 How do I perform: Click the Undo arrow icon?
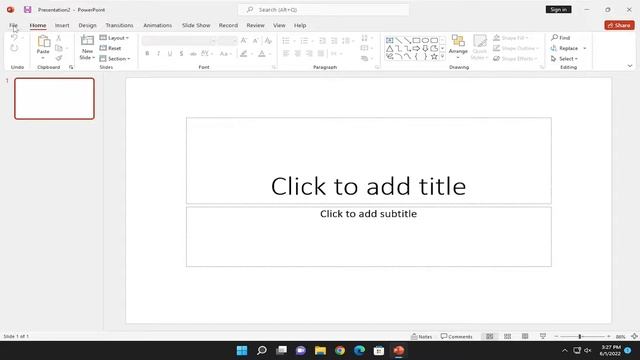coord(14,38)
